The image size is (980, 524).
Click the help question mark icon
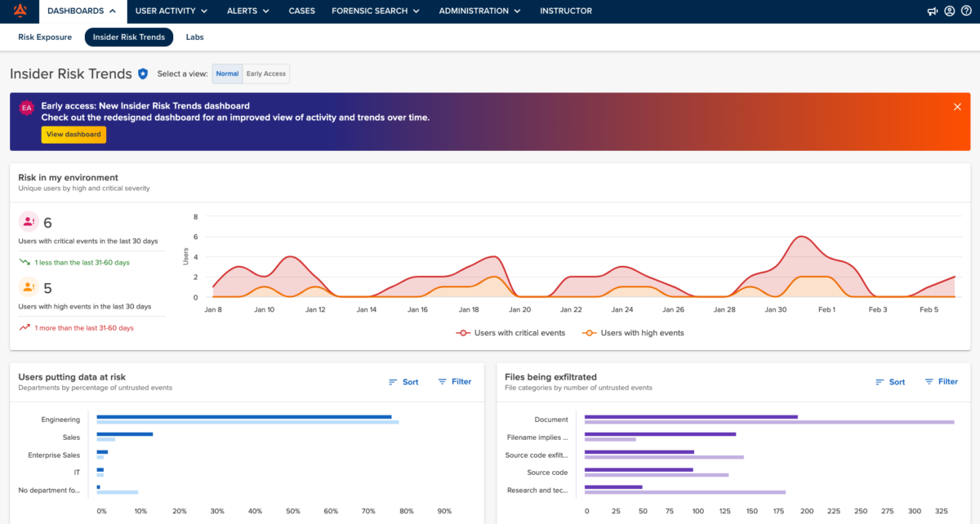tap(966, 11)
